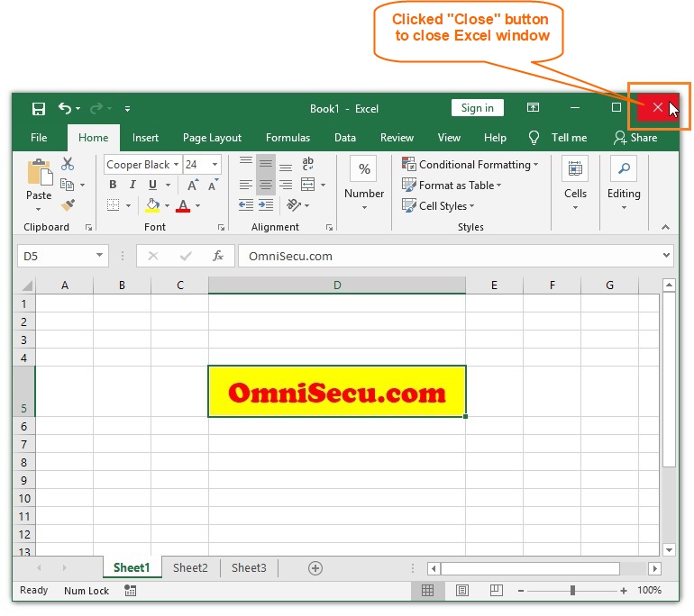Toggle Italic formatting
The width and height of the screenshot is (694, 616).
point(132,185)
